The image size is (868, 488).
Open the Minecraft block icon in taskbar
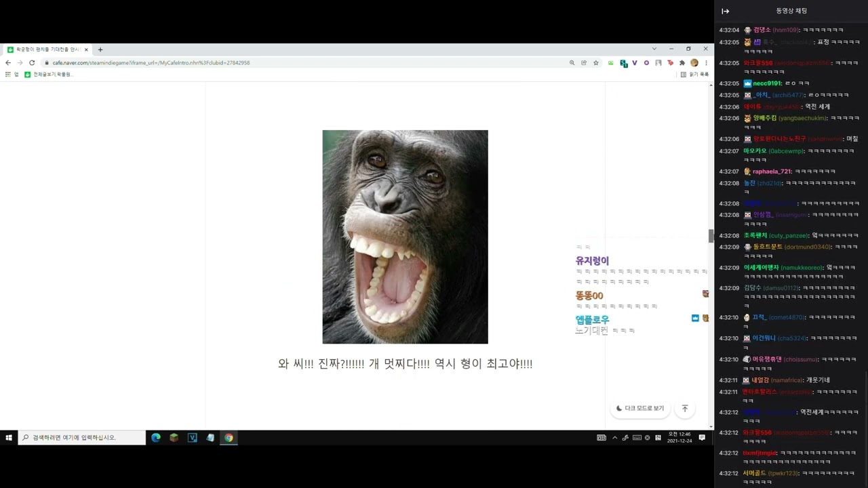tap(174, 438)
